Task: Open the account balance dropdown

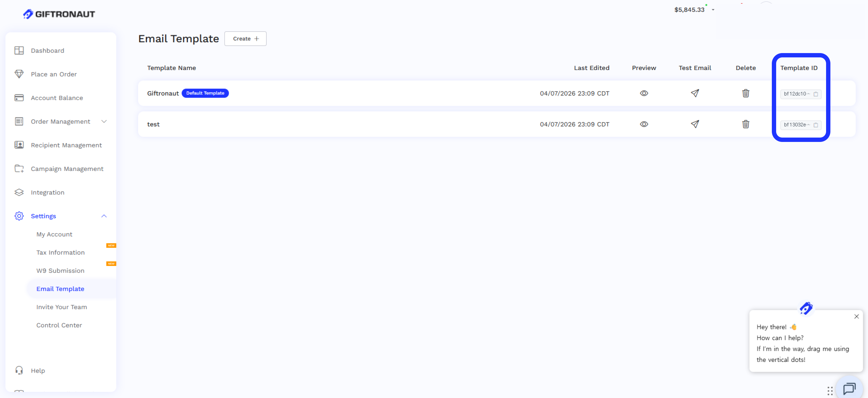Action: (713, 10)
